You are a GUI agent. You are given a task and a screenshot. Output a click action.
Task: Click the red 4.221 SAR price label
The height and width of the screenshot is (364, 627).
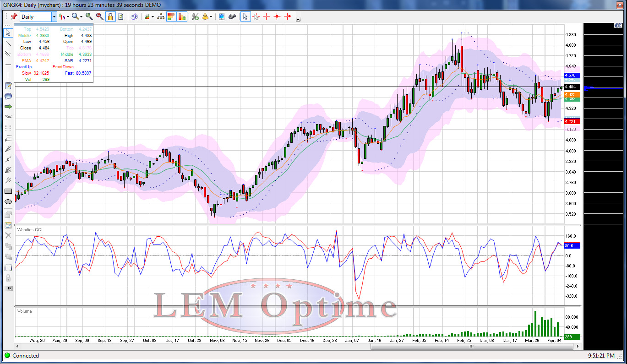coord(572,121)
